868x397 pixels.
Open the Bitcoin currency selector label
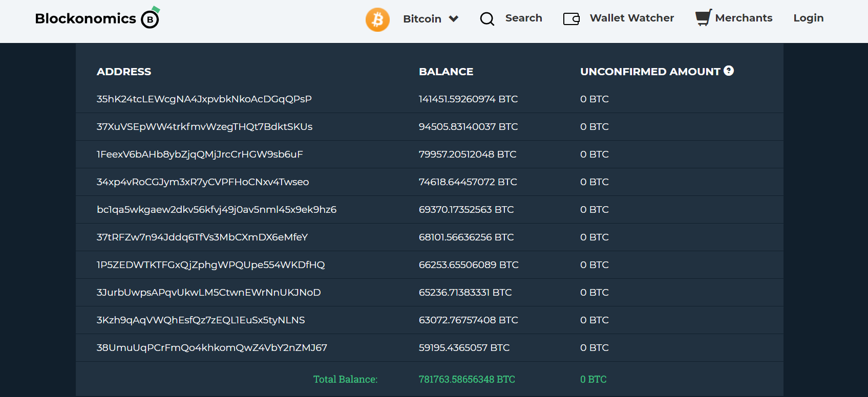[x=422, y=19]
